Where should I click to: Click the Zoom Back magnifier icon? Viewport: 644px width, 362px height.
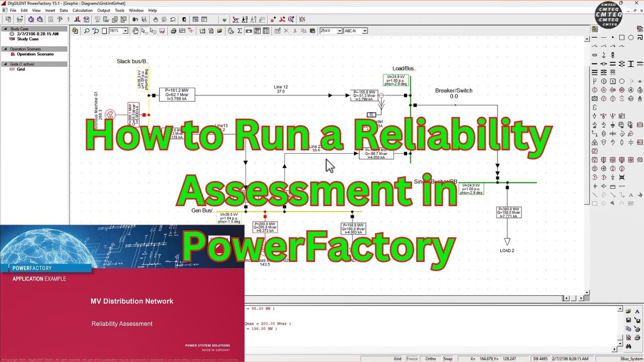coord(95,31)
